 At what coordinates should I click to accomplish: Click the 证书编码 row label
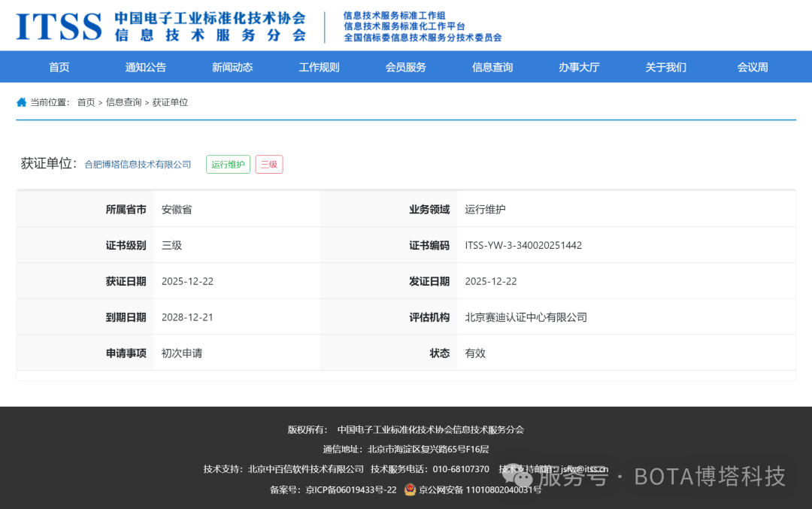[429, 245]
